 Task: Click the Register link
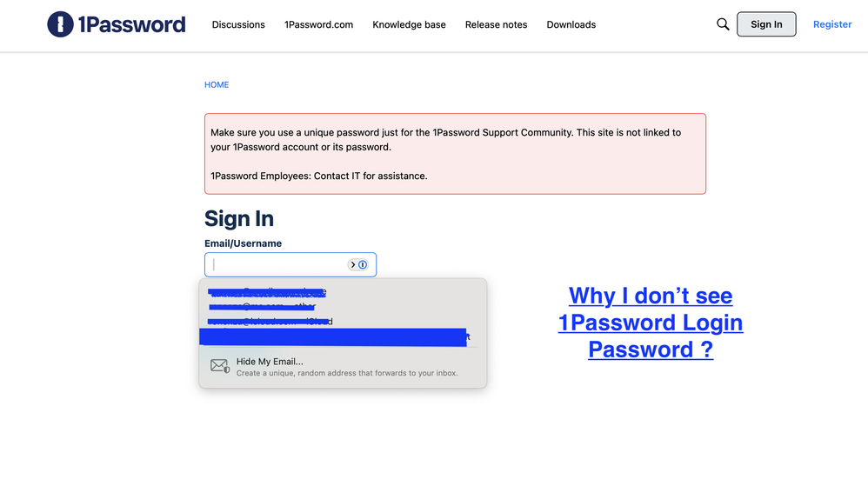coord(832,24)
